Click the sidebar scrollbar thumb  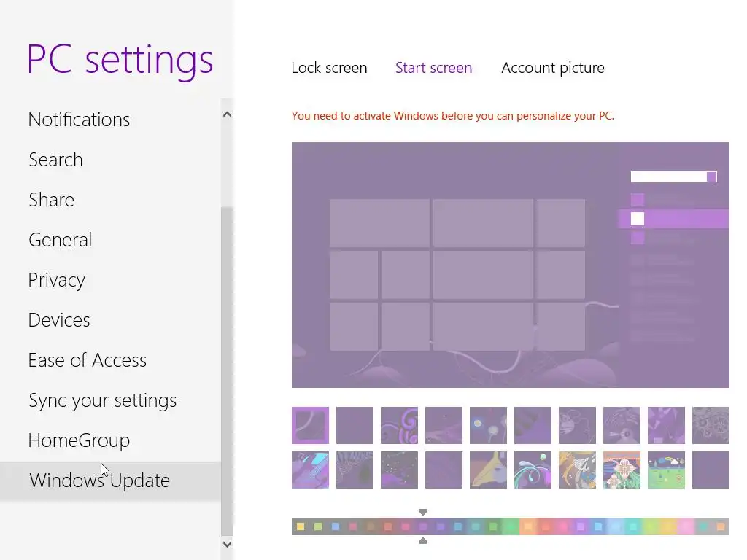(228, 371)
